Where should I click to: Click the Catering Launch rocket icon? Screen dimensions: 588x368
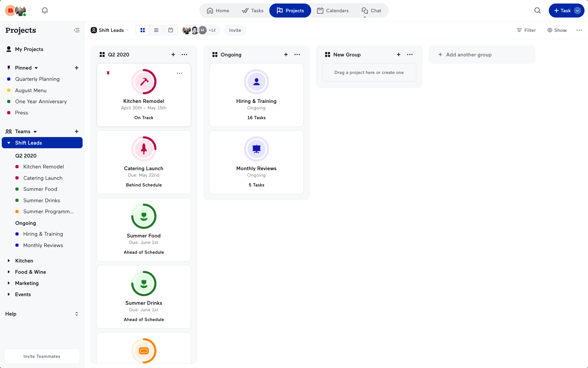click(x=144, y=149)
